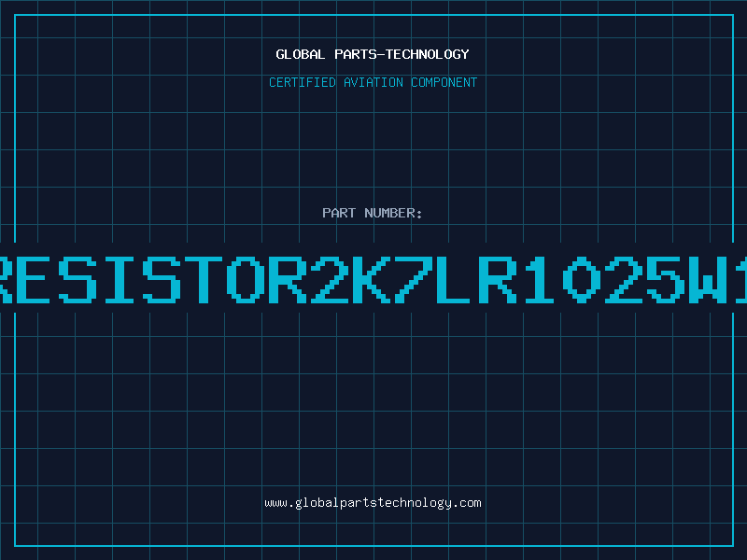Screen dimensions: 747x560
Task: Click the PART NUMBER: label
Action: [x=373, y=213]
